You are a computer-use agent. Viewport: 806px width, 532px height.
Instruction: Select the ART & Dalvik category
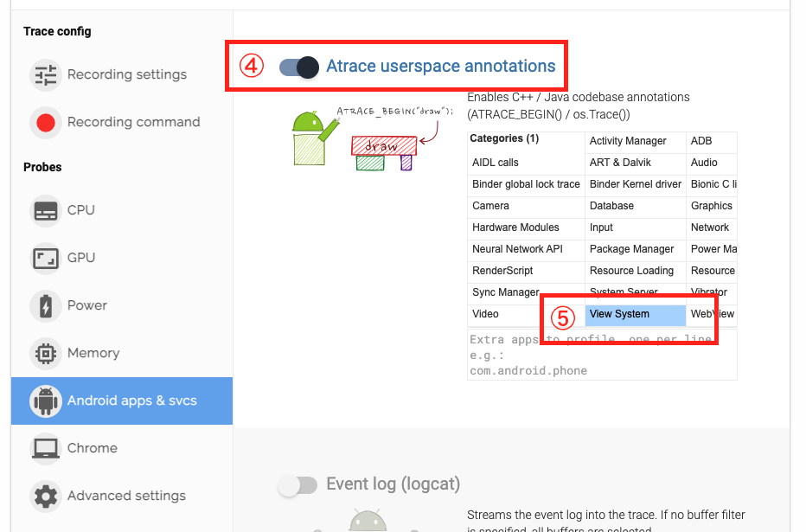(636, 163)
